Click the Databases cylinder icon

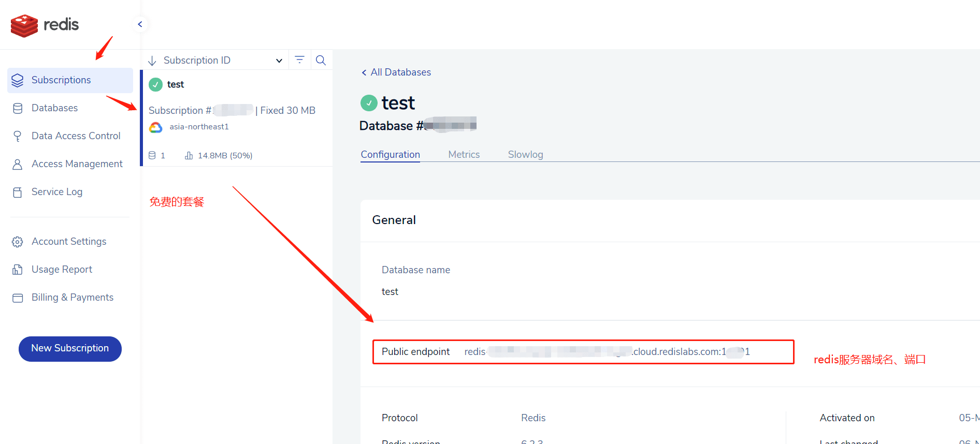(x=18, y=108)
